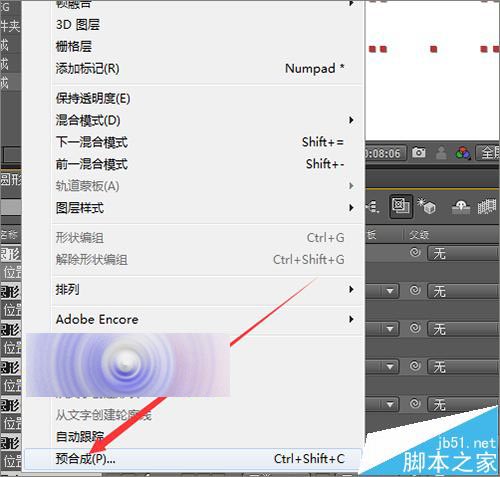Open the bottom layer's 无 parent dropdown
The height and width of the screenshot is (477, 500).
(x=463, y=405)
